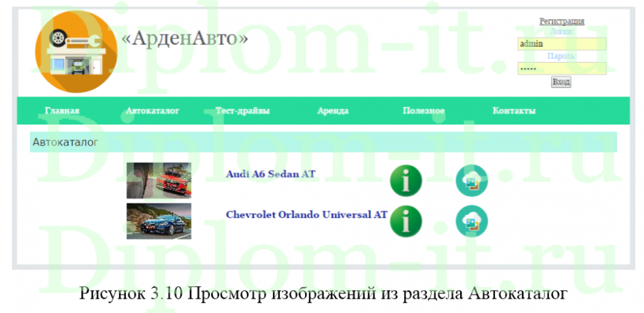This screenshot has height=313, width=644.
Task: Open Автокаталог in the navigation bar
Action: coord(152,111)
